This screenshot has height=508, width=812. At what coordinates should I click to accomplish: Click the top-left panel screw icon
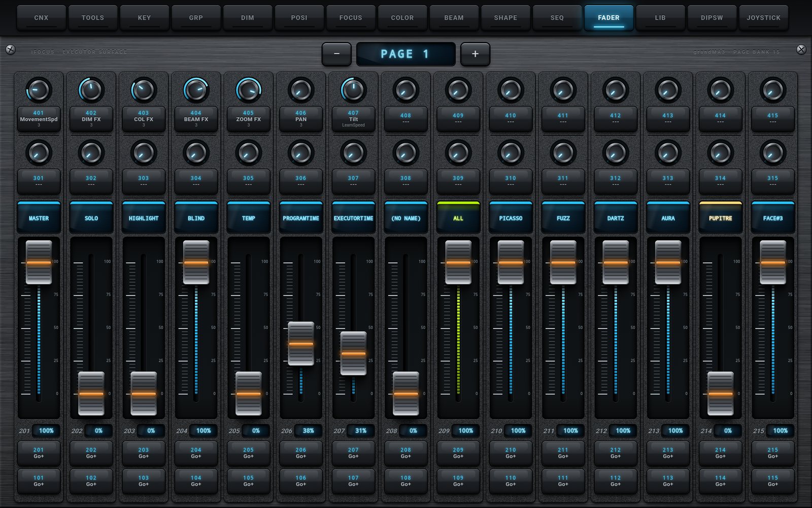point(10,50)
